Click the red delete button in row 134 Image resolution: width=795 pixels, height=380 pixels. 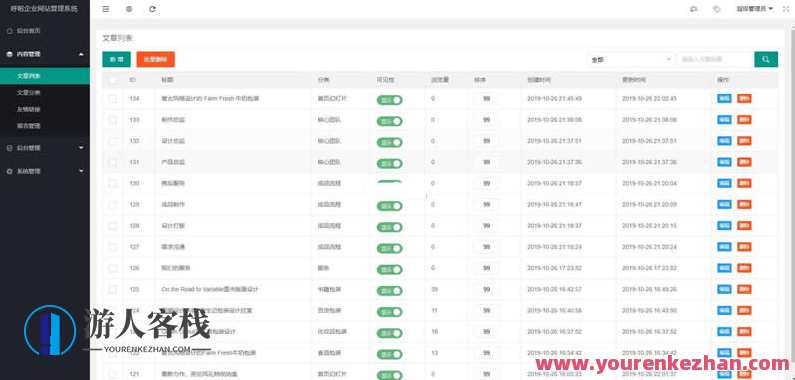click(744, 98)
